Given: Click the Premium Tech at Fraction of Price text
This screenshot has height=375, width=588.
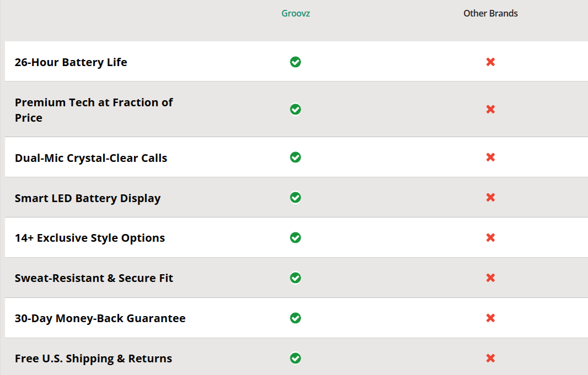Looking at the screenshot, I should tap(94, 110).
